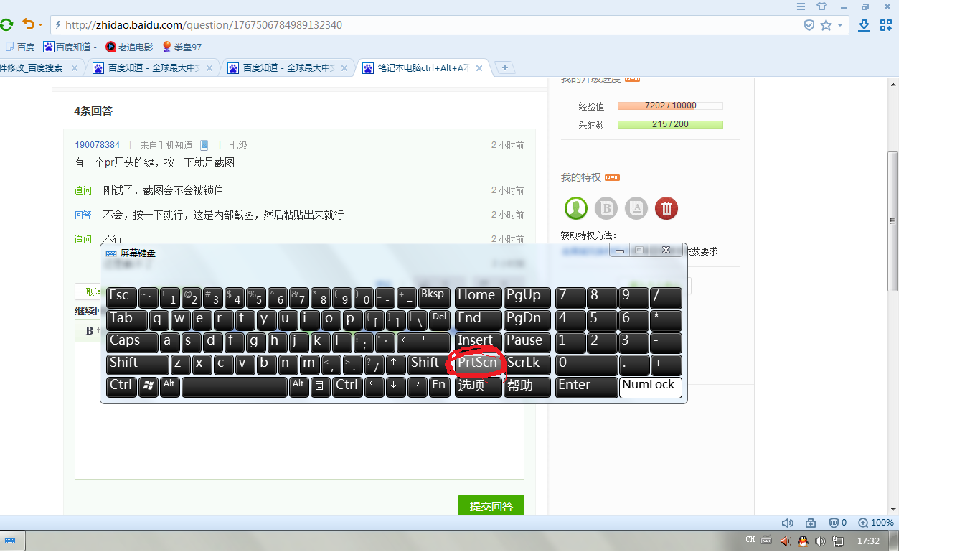Click the numpad Enter key
Screen dimensions: 980x560
[587, 388]
